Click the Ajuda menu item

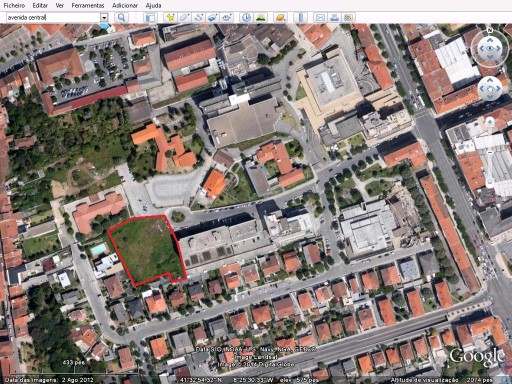click(153, 5)
